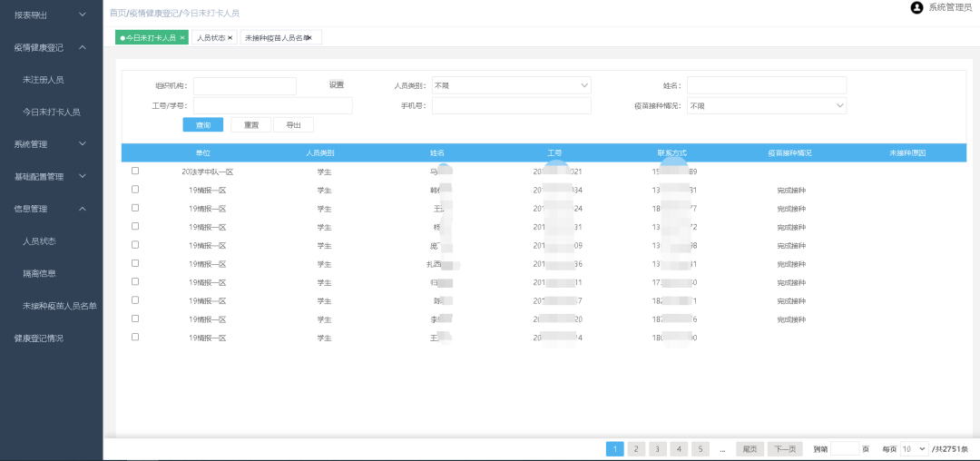Go to page 3
Screen dimensions: 980x461
coord(658,448)
